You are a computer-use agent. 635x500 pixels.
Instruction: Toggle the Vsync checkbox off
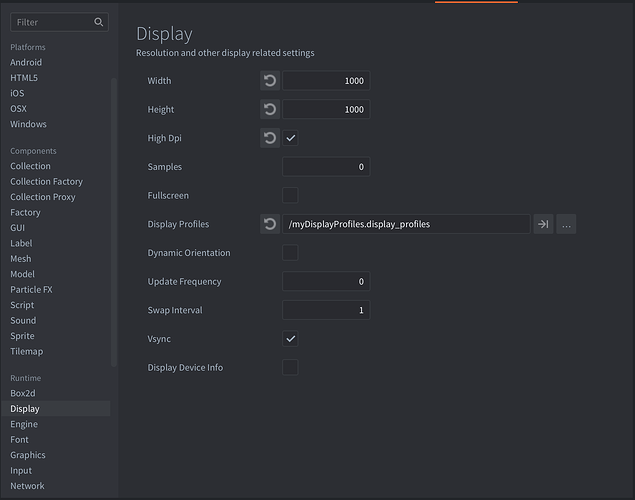(x=291, y=339)
